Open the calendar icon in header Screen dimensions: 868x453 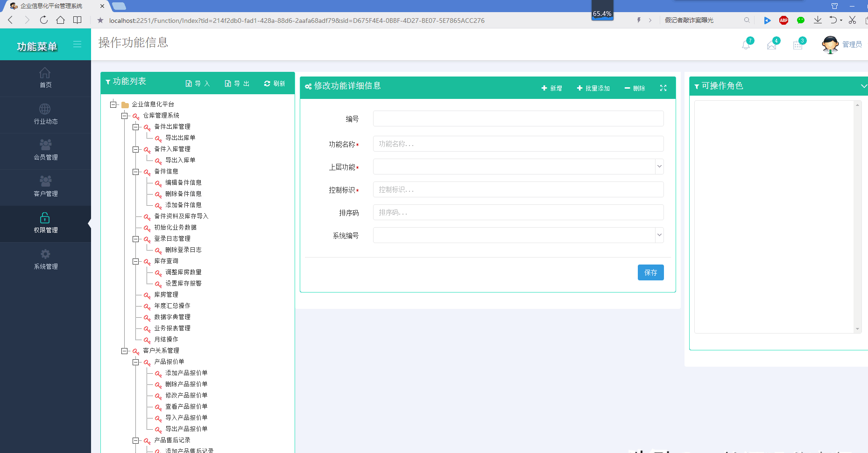click(798, 45)
